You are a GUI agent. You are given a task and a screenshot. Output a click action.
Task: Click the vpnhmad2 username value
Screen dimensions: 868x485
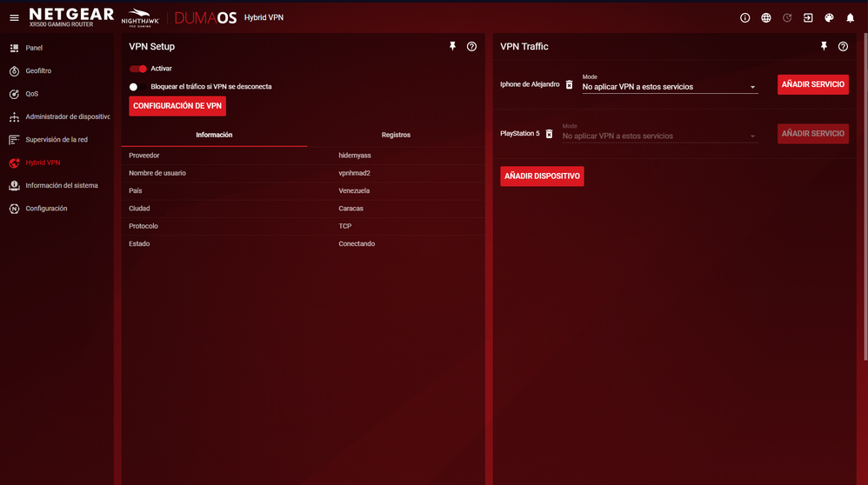(x=354, y=173)
